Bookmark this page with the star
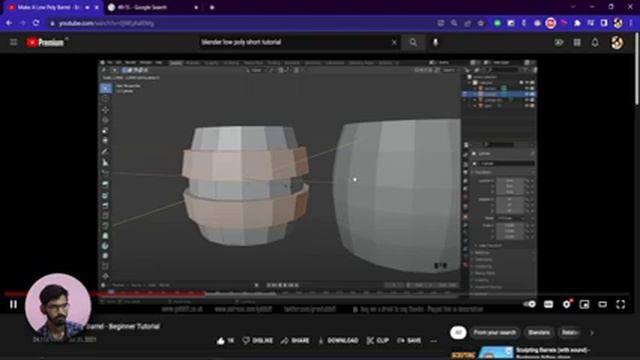This screenshot has height=360, width=640. (481, 23)
